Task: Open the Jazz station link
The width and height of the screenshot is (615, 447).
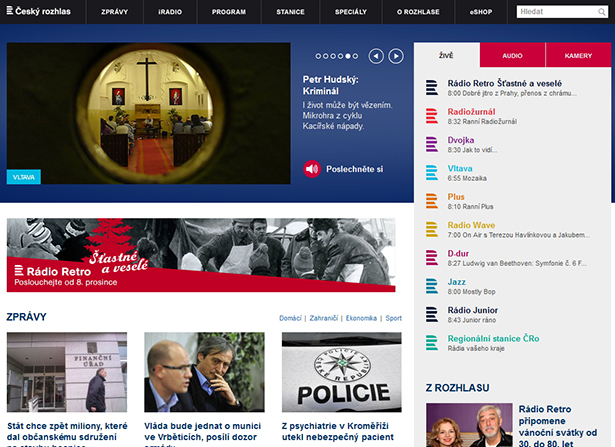Action: tap(457, 282)
